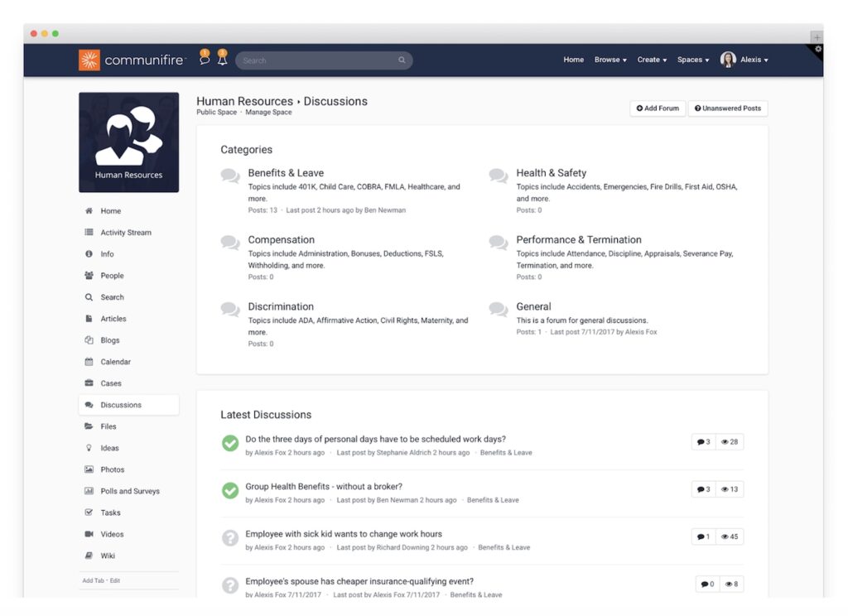Click the Benefits & Leave speech bubble icon
848x616 pixels.
tap(230, 176)
